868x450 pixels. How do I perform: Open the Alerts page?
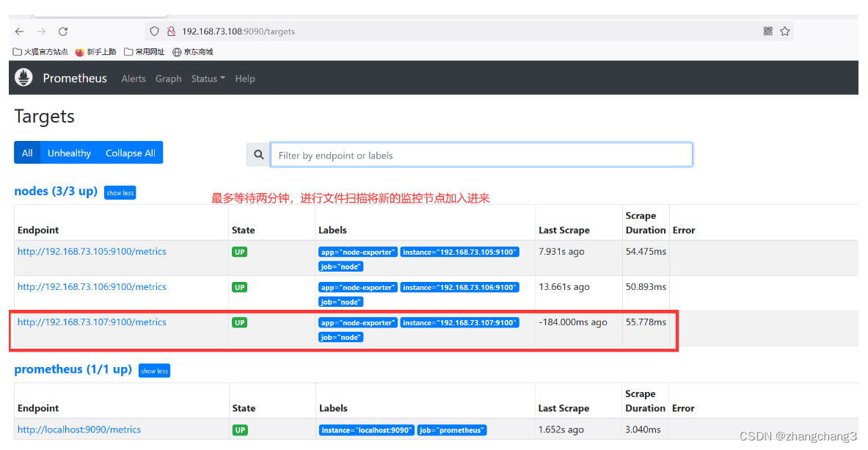click(x=134, y=79)
